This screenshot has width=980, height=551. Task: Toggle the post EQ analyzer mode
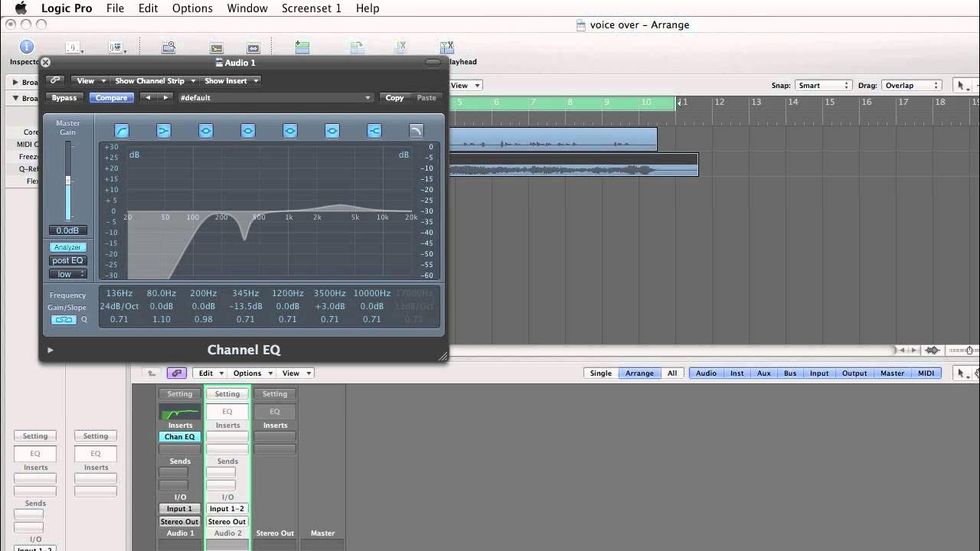(67, 261)
